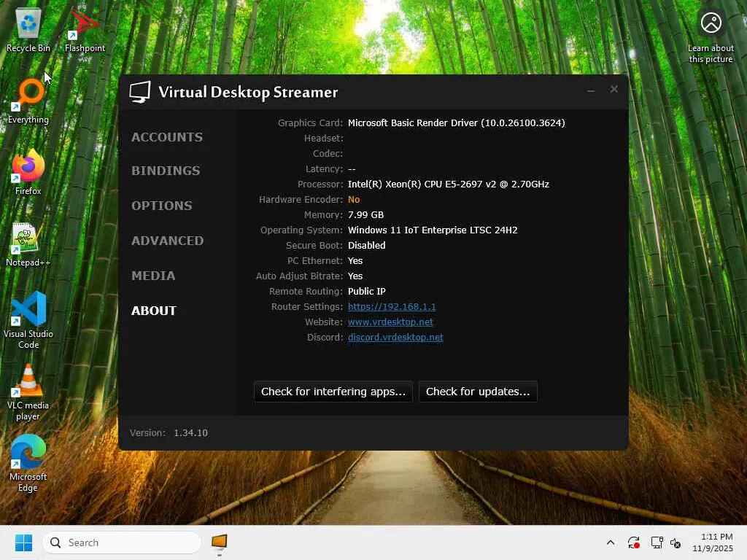Minimize the Virtual Desktop Streamer window
The image size is (747, 560).
tap(591, 90)
